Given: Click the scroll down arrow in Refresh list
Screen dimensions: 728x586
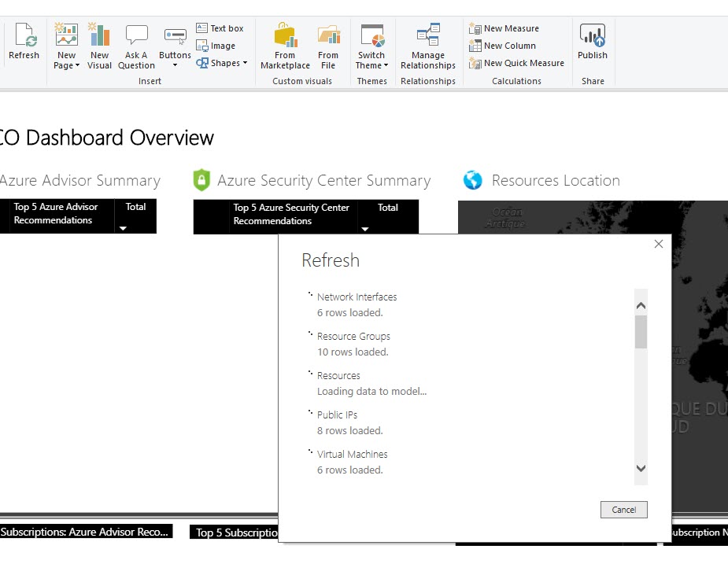Looking at the screenshot, I should [641, 468].
